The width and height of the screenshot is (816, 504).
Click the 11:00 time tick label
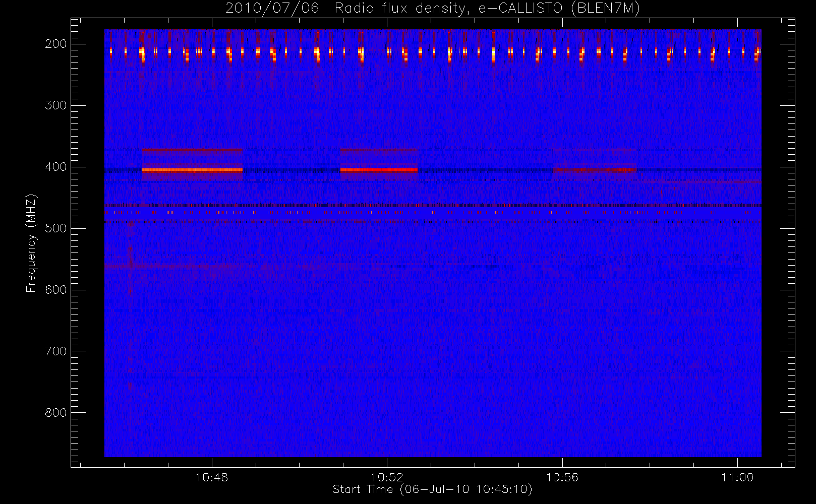pos(737,477)
